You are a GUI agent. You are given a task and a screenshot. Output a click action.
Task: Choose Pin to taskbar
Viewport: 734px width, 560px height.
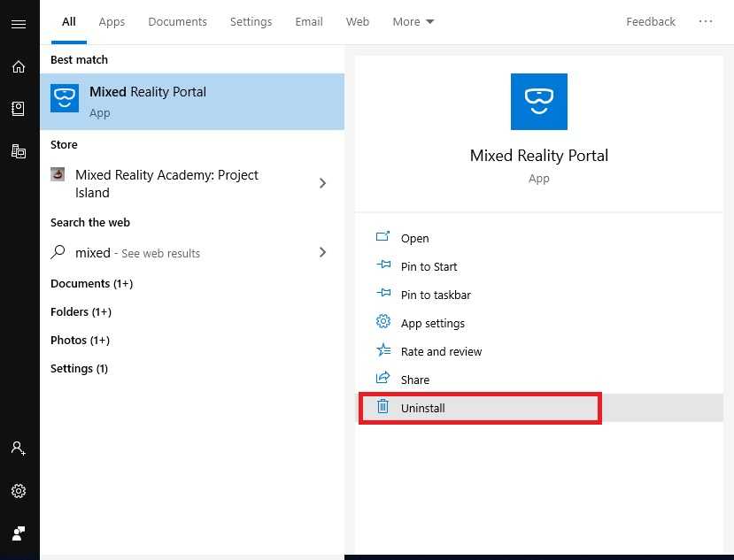click(x=436, y=295)
